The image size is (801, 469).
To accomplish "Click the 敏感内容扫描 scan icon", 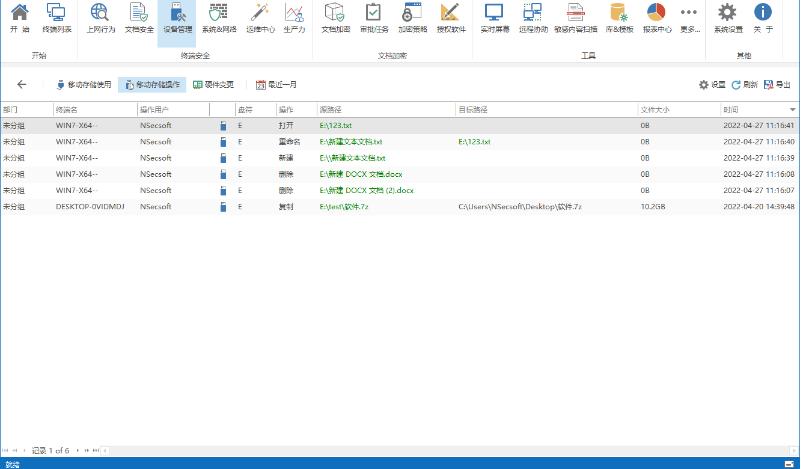I will [x=576, y=17].
